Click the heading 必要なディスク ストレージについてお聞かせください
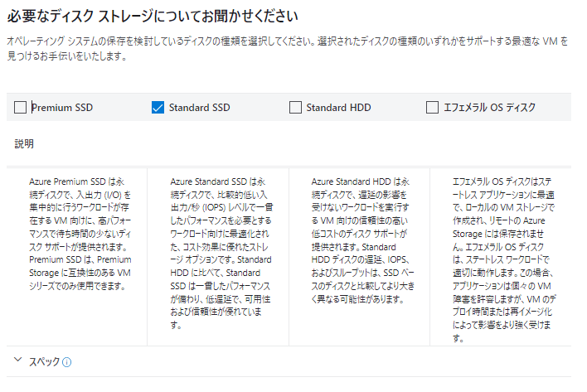Screen dimensions: 587x392 153,16
